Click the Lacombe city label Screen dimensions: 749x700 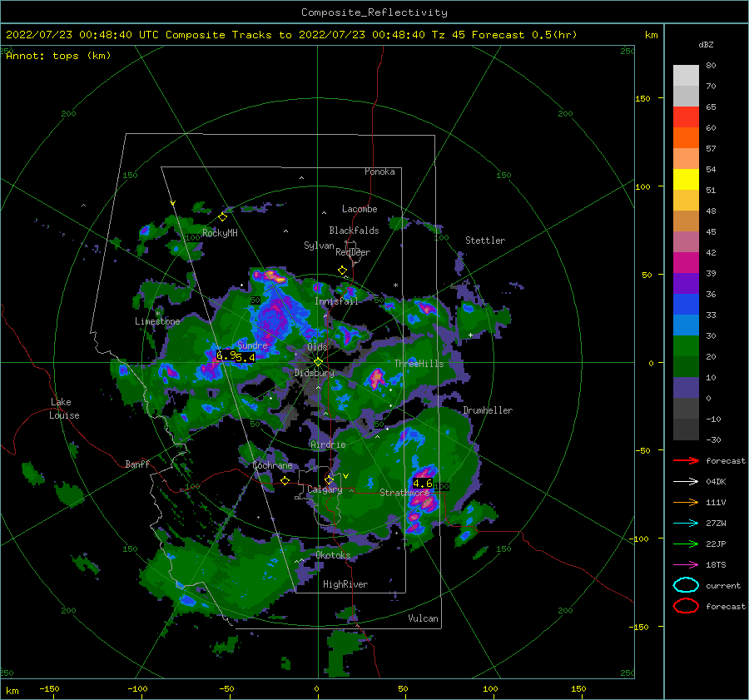click(x=360, y=209)
